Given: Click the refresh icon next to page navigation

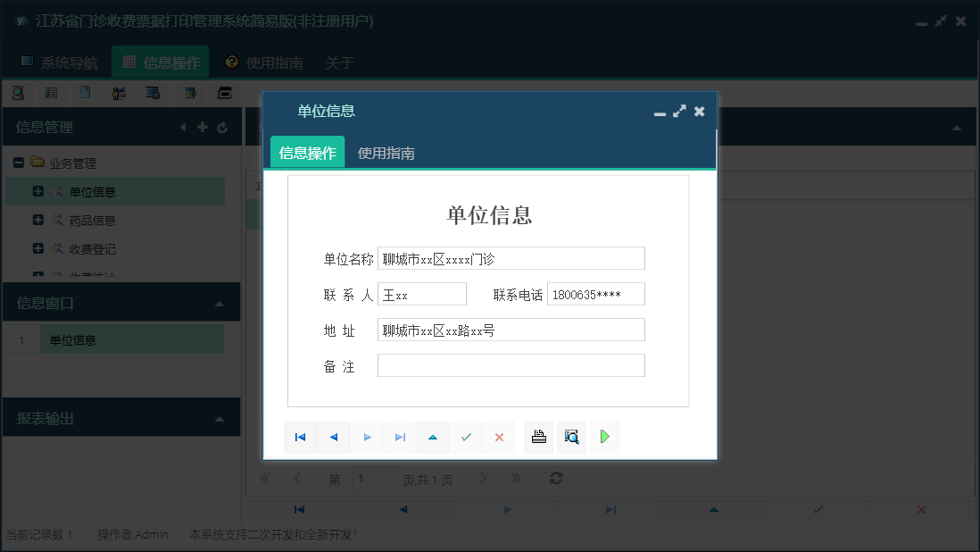Looking at the screenshot, I should coord(555,478).
